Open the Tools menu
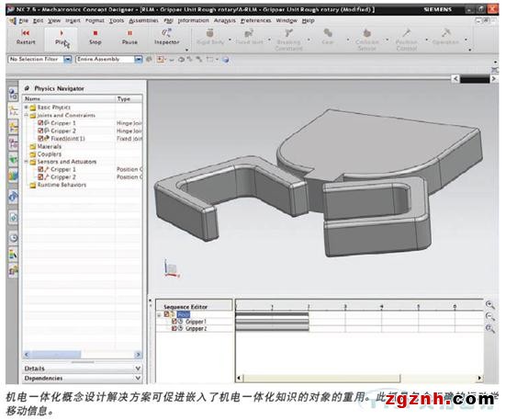Viewport: 506px width, 420px height. (117, 20)
